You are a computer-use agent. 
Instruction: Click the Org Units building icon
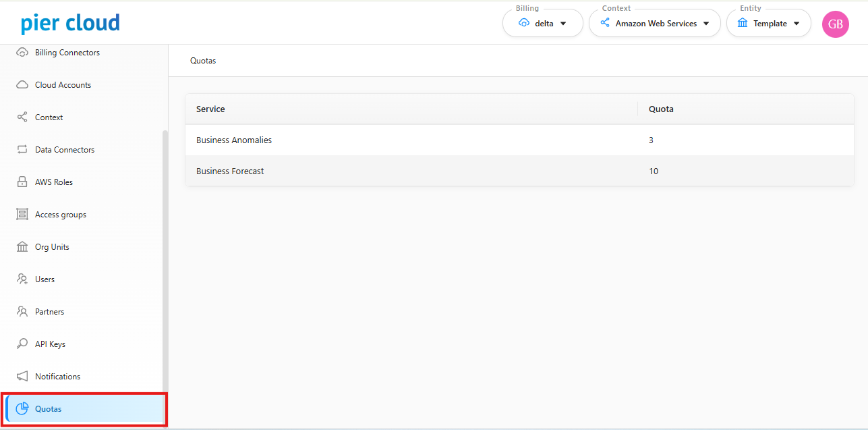click(22, 247)
